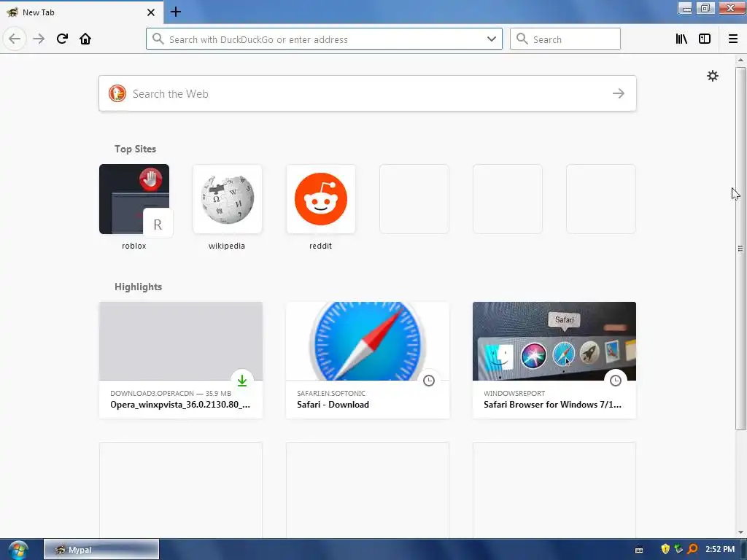Viewport: 747px width, 560px height.
Task: Click the scrollbar down arrow
Action: coord(740,532)
